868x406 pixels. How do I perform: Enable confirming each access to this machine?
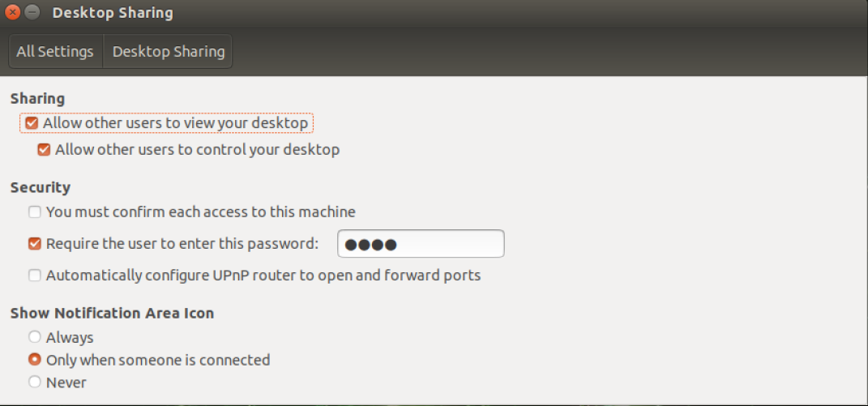pos(35,212)
